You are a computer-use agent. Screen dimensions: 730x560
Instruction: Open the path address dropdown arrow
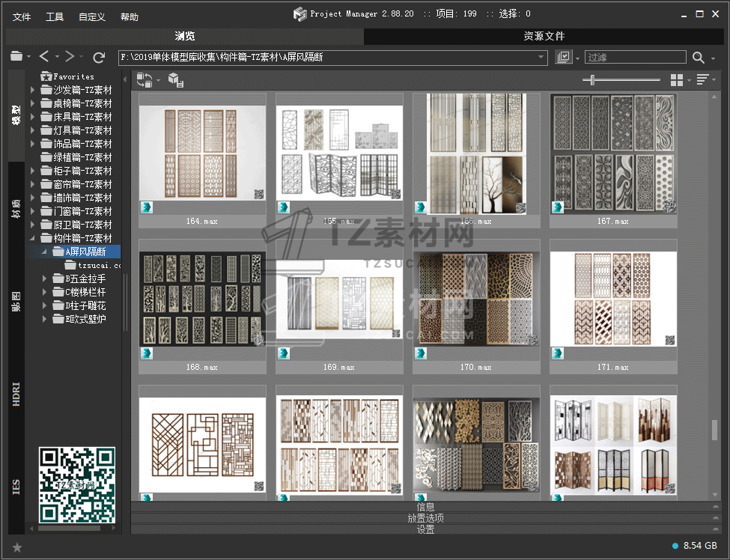[x=541, y=58]
